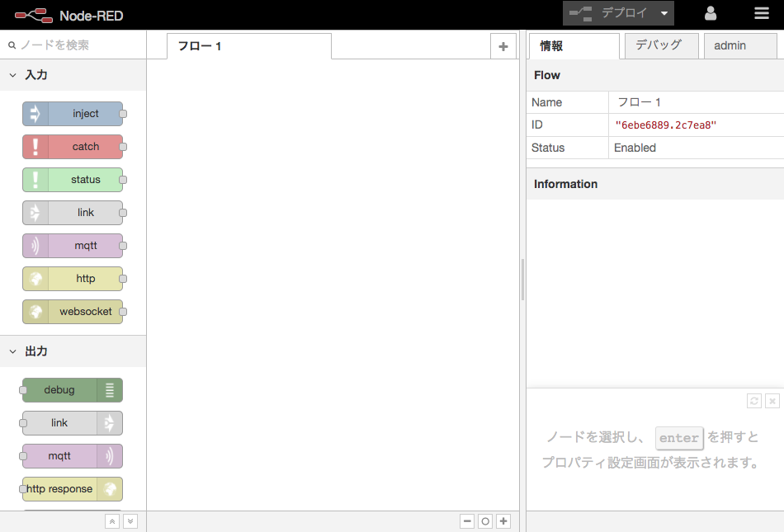Click the user account icon

click(x=711, y=13)
